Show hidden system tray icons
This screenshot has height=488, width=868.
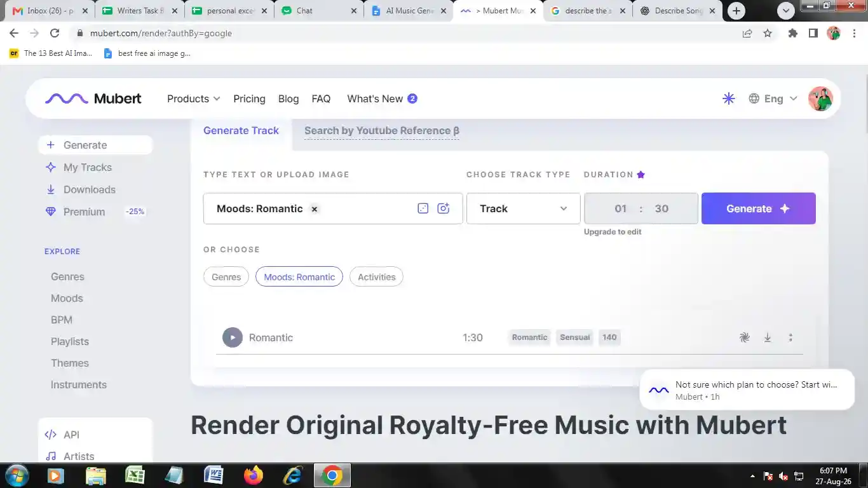pyautogui.click(x=752, y=476)
